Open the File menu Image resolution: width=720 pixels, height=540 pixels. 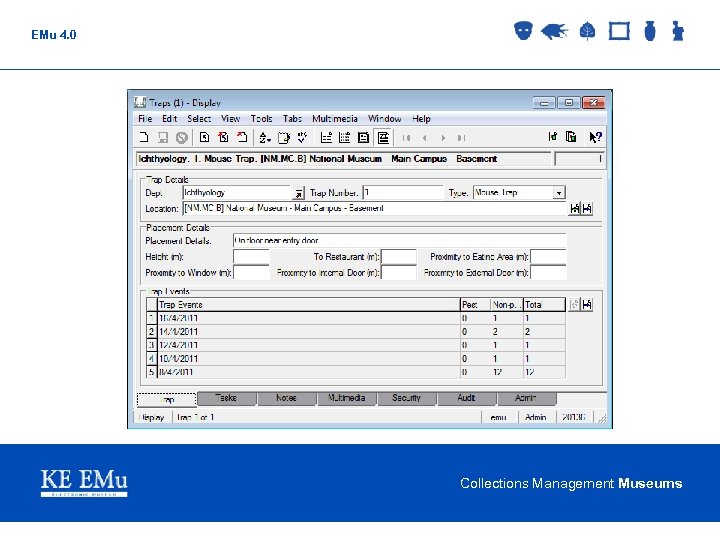pos(145,119)
